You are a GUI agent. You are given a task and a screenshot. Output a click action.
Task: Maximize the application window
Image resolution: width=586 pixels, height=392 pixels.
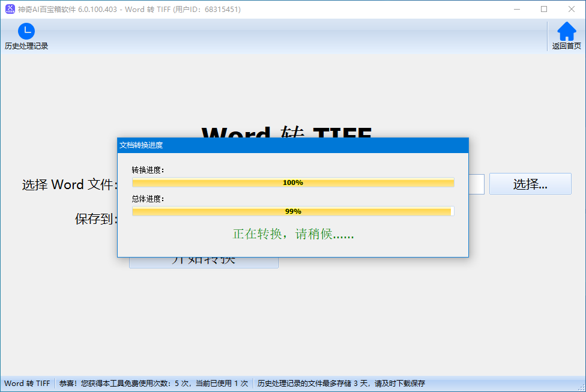(x=544, y=10)
